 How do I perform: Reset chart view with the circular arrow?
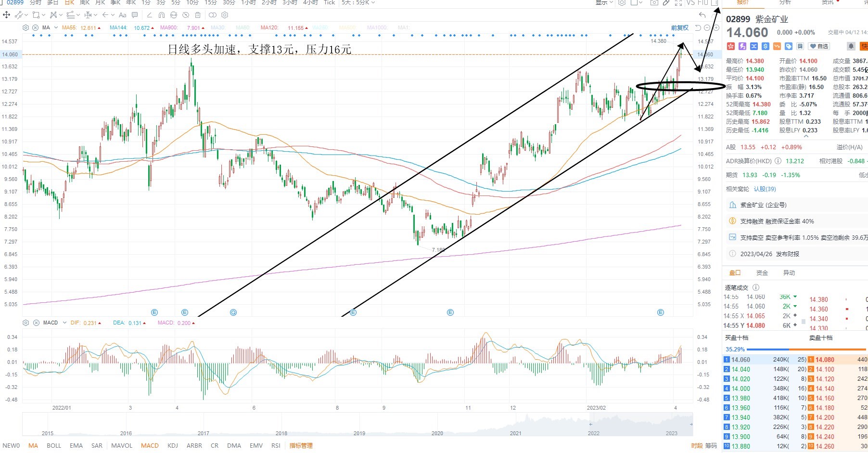[x=698, y=28]
